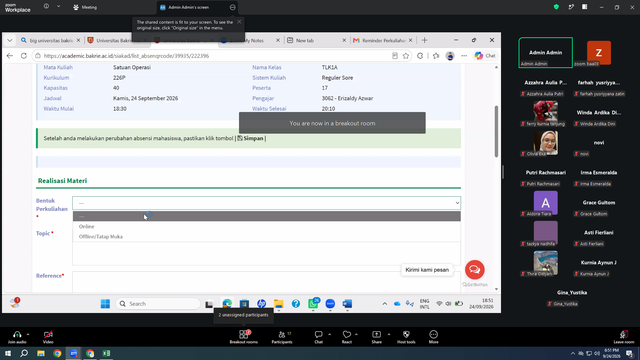The height and width of the screenshot is (360, 640).
Task: Open the Zoom Chat panel
Action: (318, 337)
